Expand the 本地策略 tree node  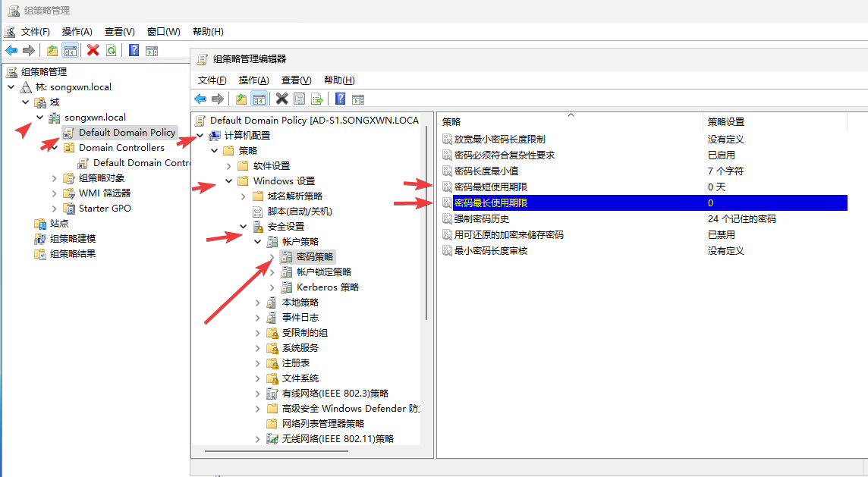258,302
